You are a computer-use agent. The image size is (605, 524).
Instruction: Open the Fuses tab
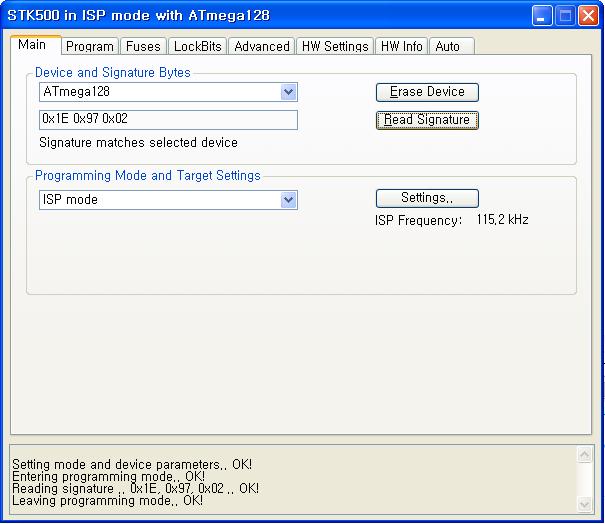coord(143,46)
